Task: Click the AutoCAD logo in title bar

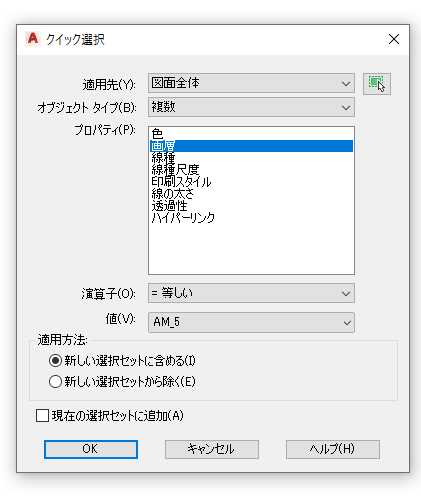Action: click(x=33, y=39)
